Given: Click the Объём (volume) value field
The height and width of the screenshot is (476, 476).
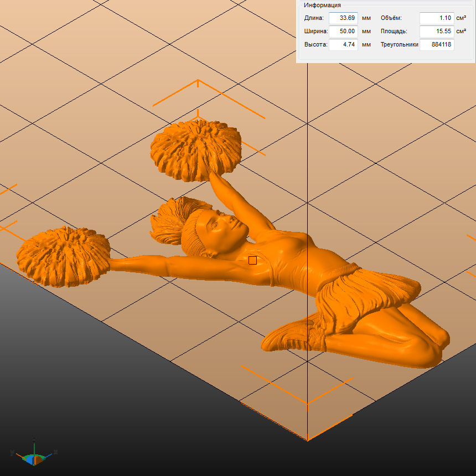Looking at the screenshot, I should (x=436, y=18).
